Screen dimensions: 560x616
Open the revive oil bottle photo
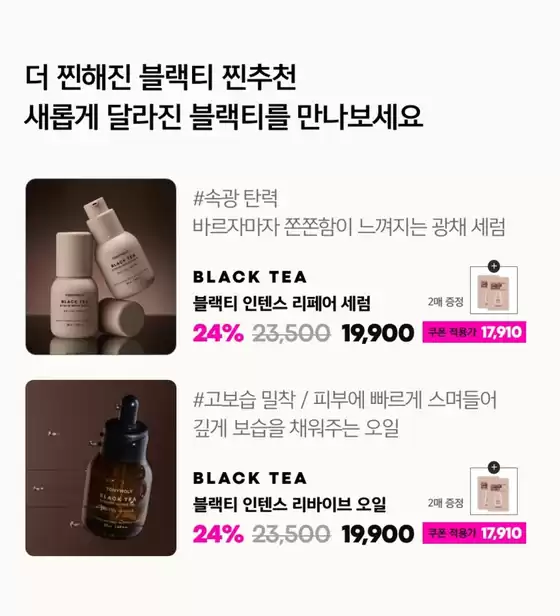pyautogui.click(x=101, y=468)
